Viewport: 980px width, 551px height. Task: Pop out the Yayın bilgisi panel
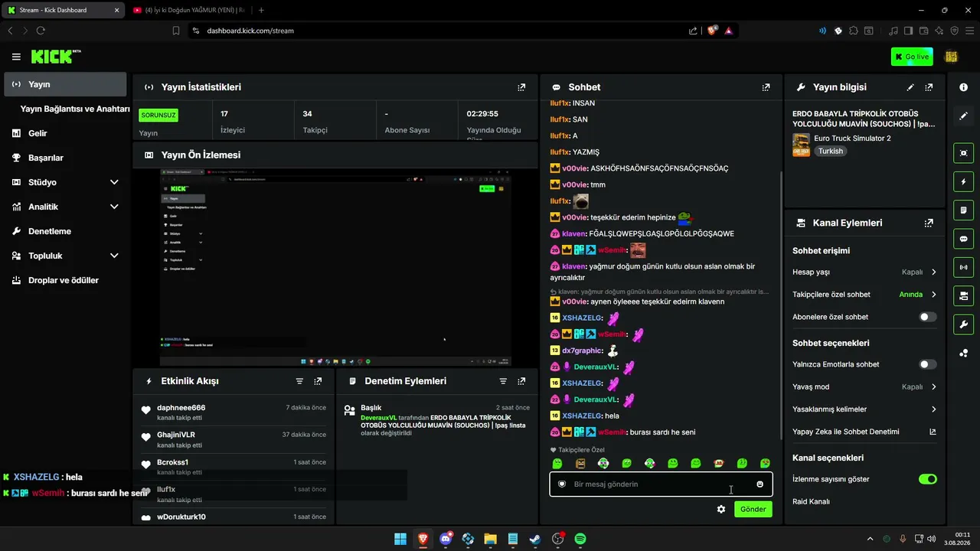[x=929, y=87]
